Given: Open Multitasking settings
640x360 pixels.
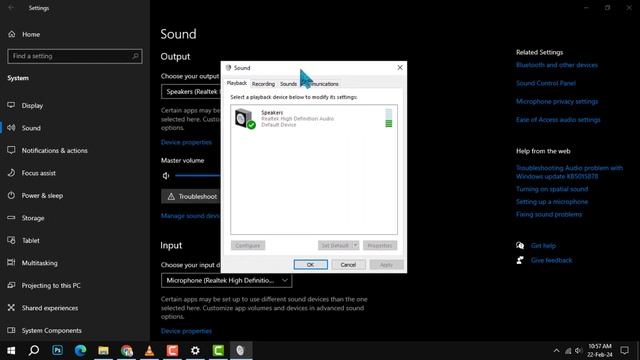Looking at the screenshot, I should (x=39, y=263).
